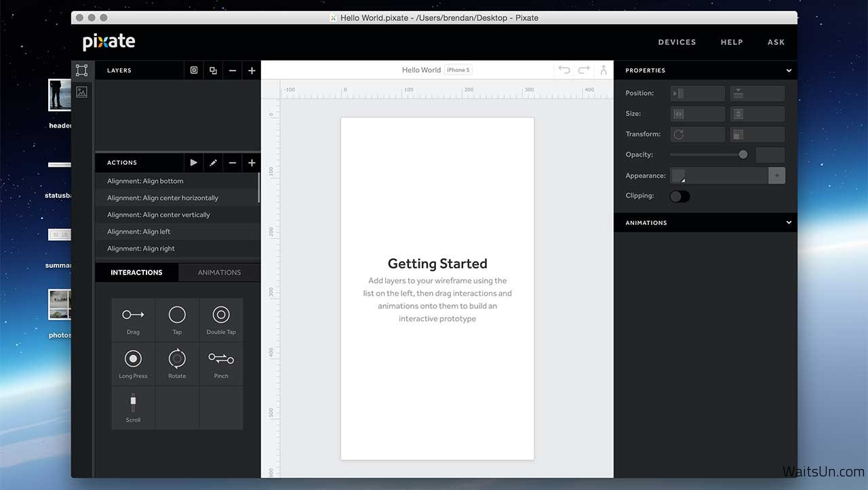Viewport: 868px width, 490px height.
Task: Select the Double Tap interaction
Action: (221, 320)
